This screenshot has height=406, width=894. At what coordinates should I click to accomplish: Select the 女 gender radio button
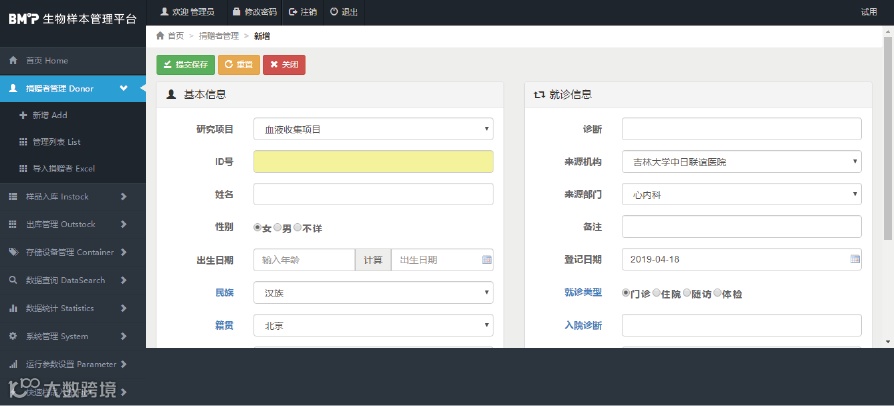point(257,228)
